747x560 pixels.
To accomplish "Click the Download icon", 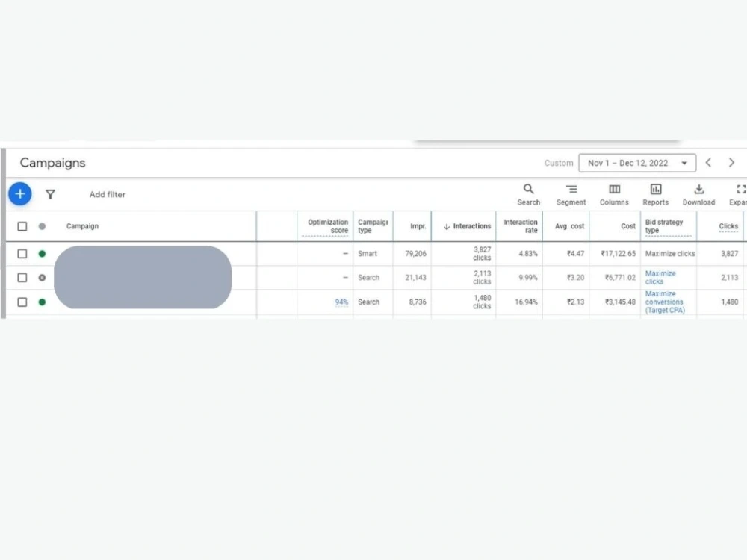I will [699, 189].
